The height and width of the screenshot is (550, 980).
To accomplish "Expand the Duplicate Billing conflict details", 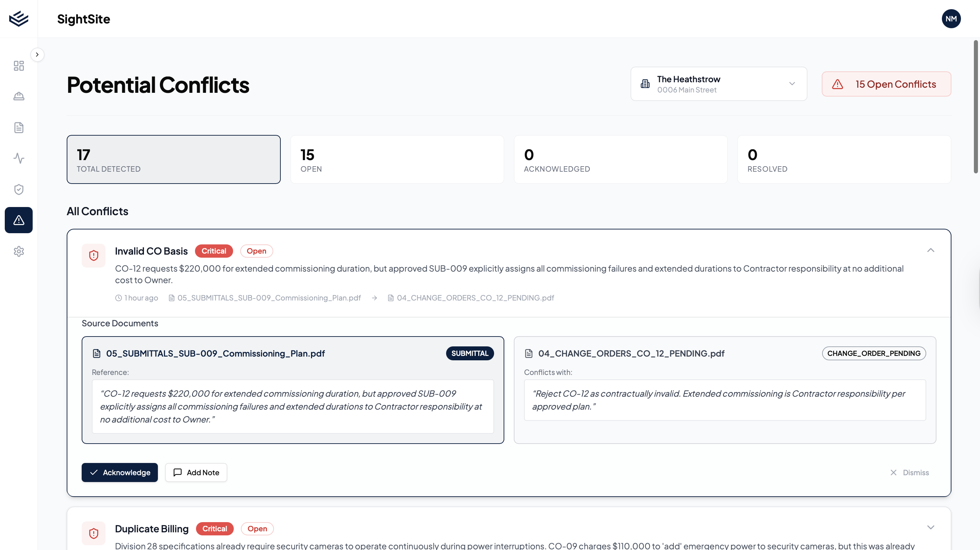I will click(x=931, y=528).
